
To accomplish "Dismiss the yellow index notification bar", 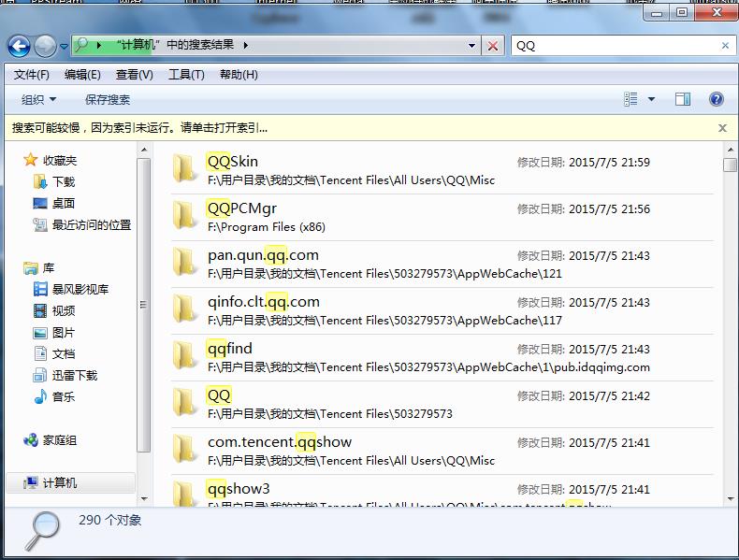I will click(722, 128).
